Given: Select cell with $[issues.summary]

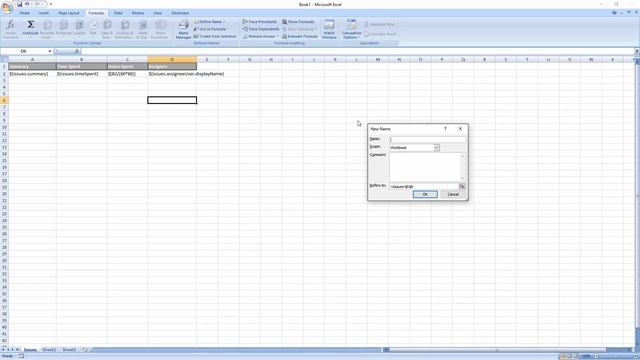Looking at the screenshot, I should (32, 74).
